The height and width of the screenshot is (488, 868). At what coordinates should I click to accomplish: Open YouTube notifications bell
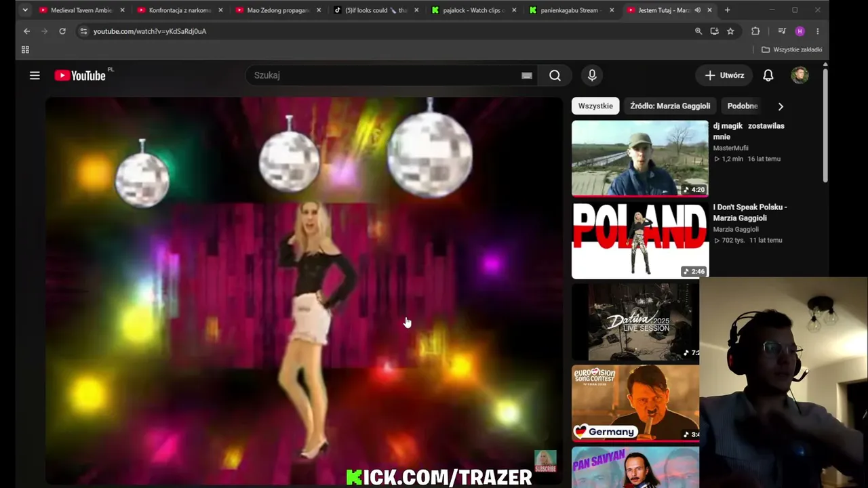point(768,75)
